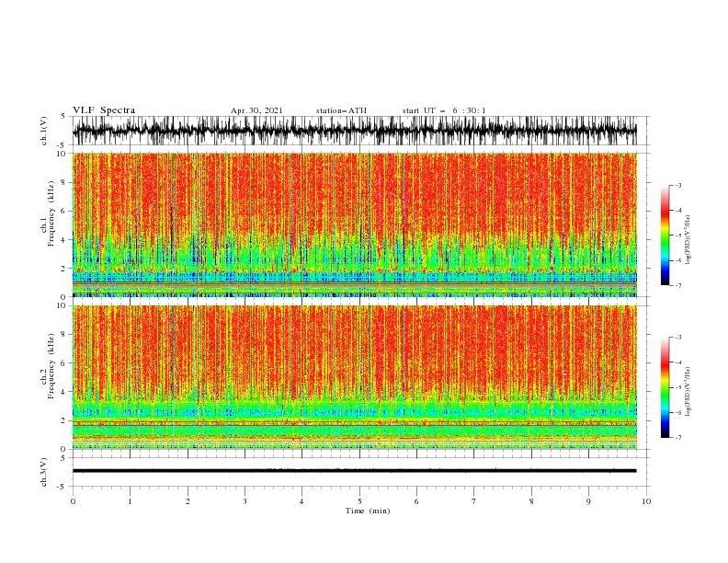This screenshot has height=563, width=728.
Task: Click time axis tick label '8'
Action: click(x=531, y=501)
